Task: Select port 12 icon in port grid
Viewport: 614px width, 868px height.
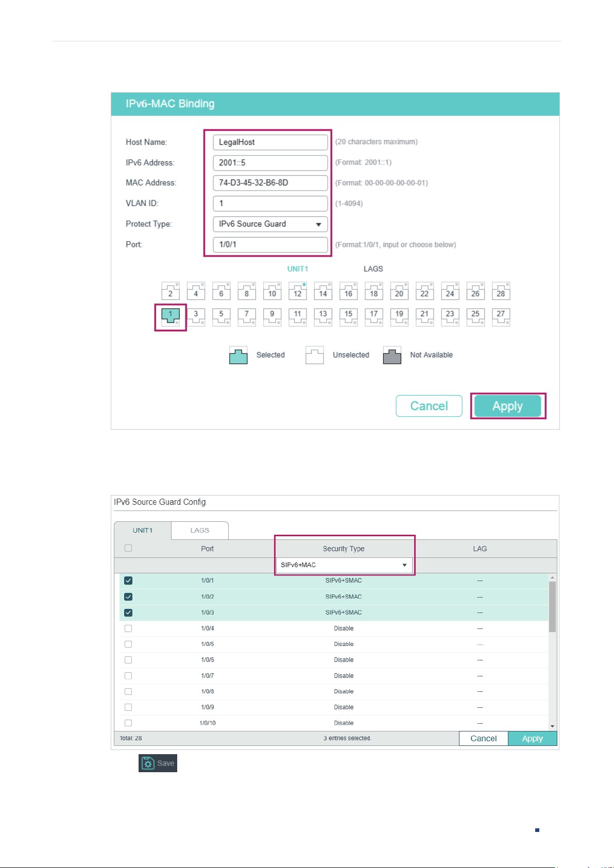Action: (298, 291)
